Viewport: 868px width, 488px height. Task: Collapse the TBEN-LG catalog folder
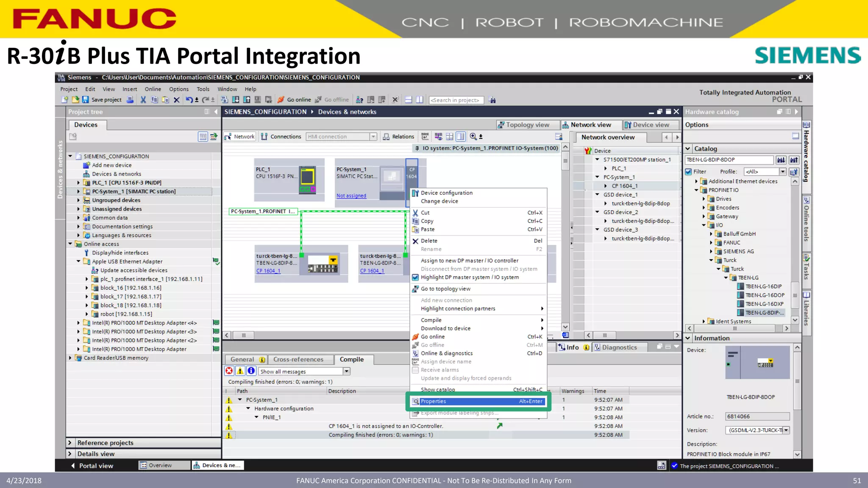point(726,277)
